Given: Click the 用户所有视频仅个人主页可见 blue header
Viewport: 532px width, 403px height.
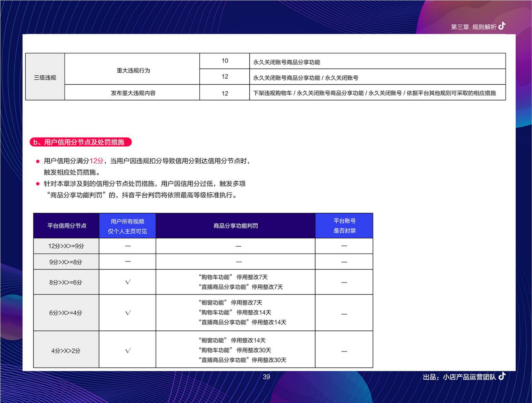Looking at the screenshot, I should click(127, 226).
